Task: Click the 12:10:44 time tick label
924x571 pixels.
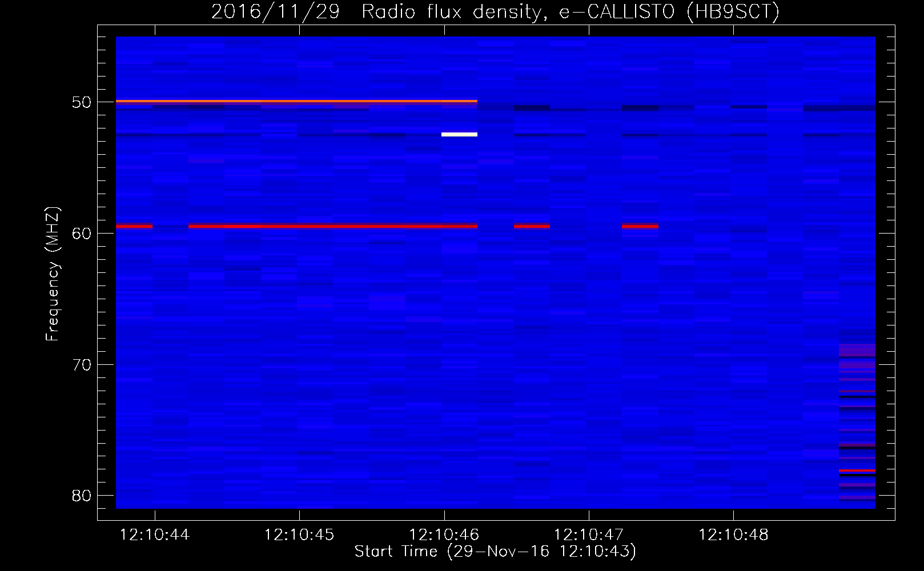Action: click(x=154, y=535)
